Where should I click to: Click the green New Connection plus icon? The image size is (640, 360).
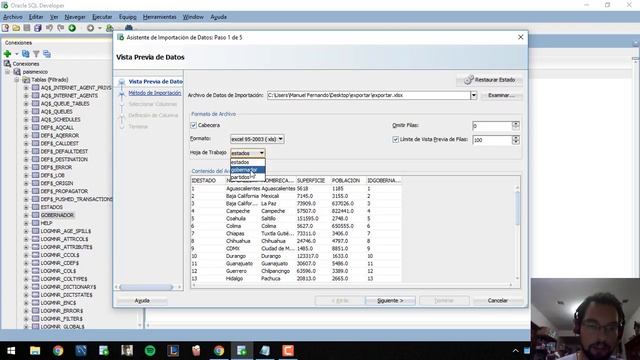point(7,53)
